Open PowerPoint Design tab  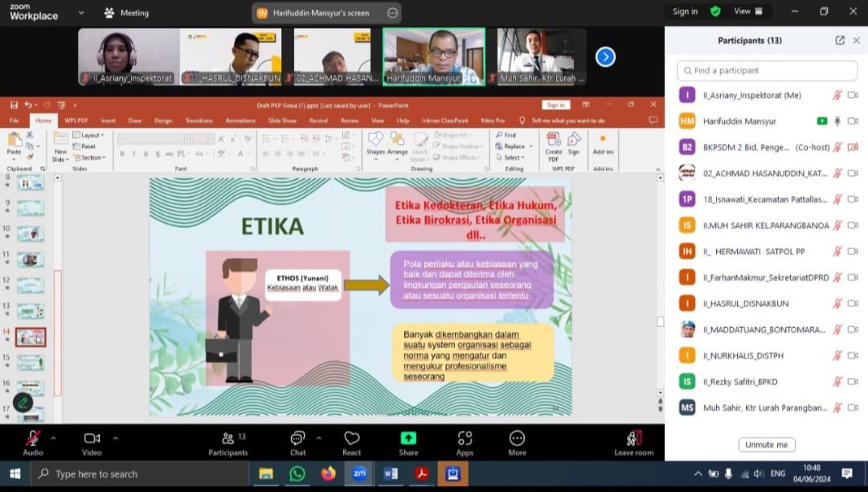pos(162,120)
